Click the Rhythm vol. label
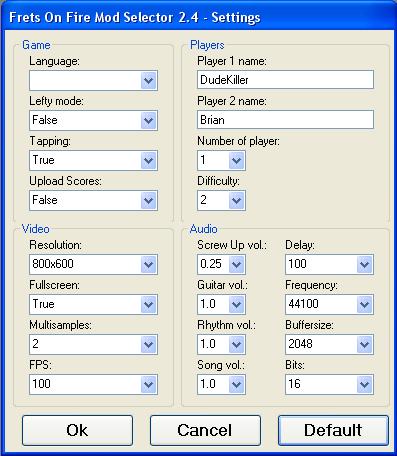The width and height of the screenshot is (397, 456). click(226, 325)
